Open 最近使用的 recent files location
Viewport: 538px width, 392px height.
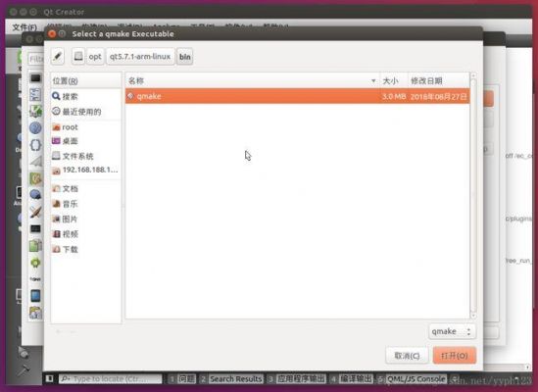click(86, 112)
